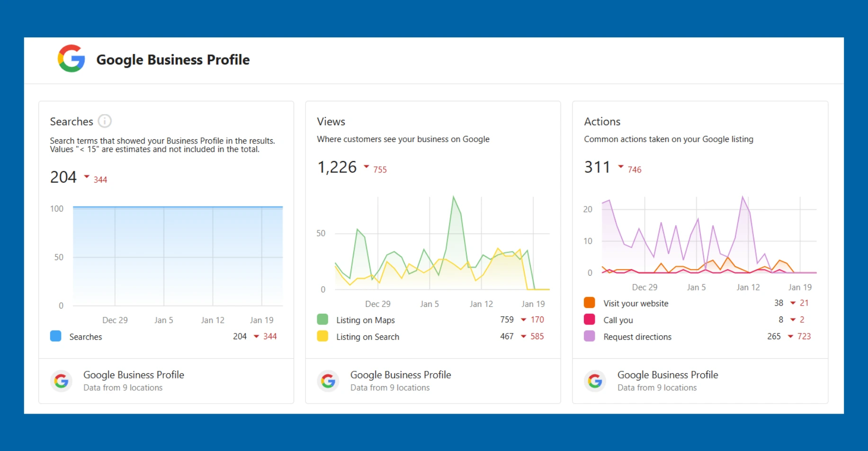Viewport: 868px width, 451px height.
Task: Click the decrease arrow in the Listing on Maps row
Action: click(524, 320)
